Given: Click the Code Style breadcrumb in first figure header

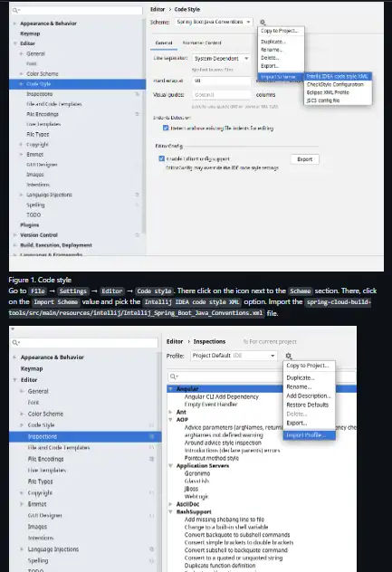Looking at the screenshot, I should tap(187, 9).
